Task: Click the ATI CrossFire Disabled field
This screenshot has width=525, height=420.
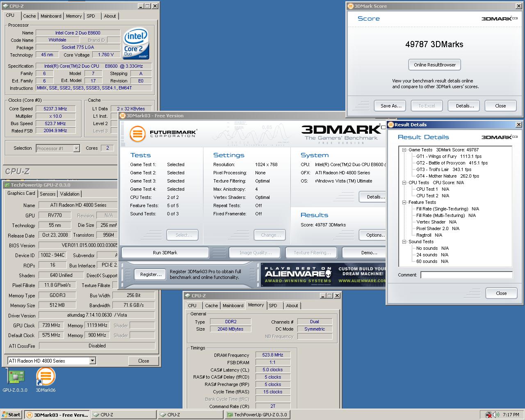Action: (x=97, y=346)
